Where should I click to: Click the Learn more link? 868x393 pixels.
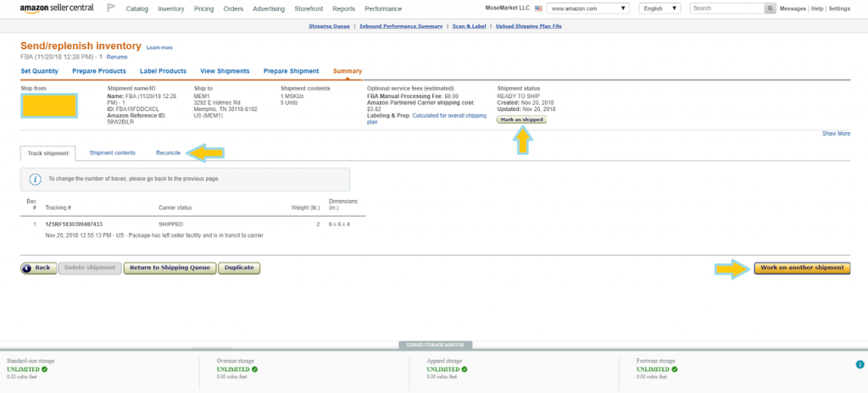coord(159,47)
